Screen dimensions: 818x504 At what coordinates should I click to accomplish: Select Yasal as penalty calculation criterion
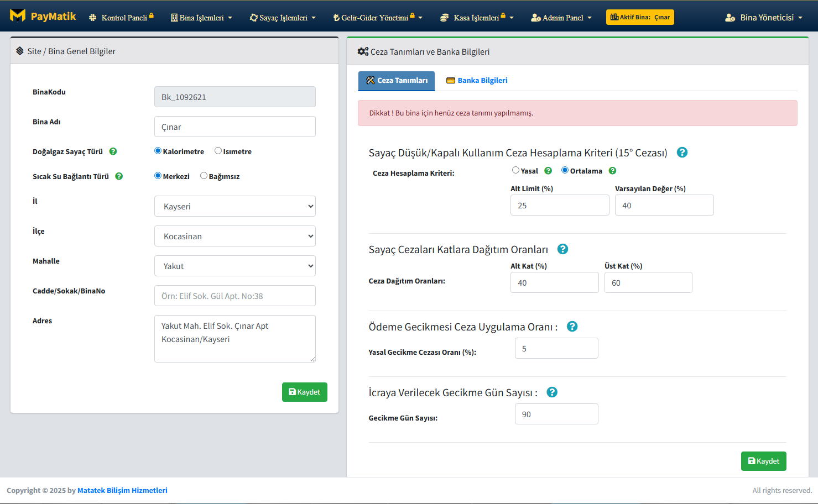[515, 170]
